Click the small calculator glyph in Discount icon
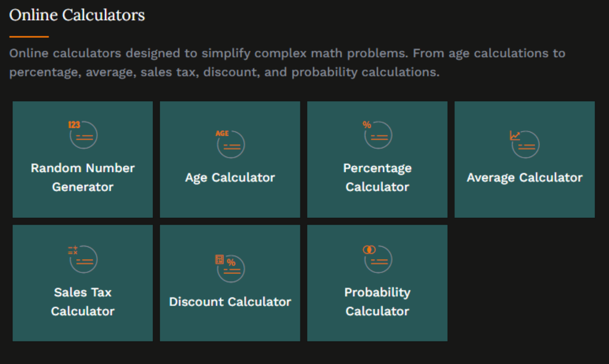Viewport: 609px width, 364px height. click(220, 260)
